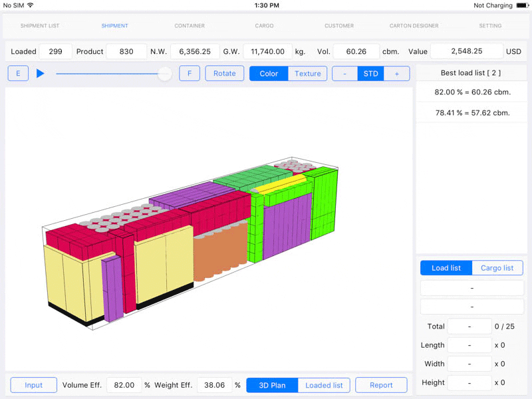The width and height of the screenshot is (532, 399).
Task: Switch display to Color mode
Action: (269, 74)
